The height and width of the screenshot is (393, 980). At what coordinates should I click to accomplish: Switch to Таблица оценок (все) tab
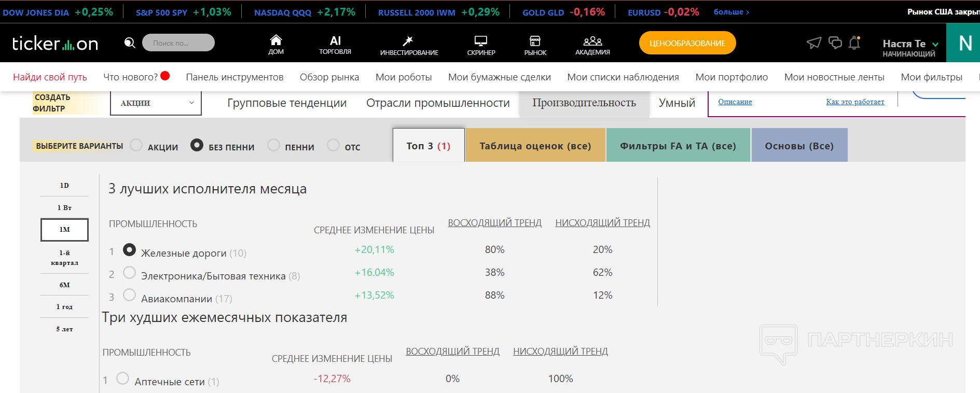535,146
